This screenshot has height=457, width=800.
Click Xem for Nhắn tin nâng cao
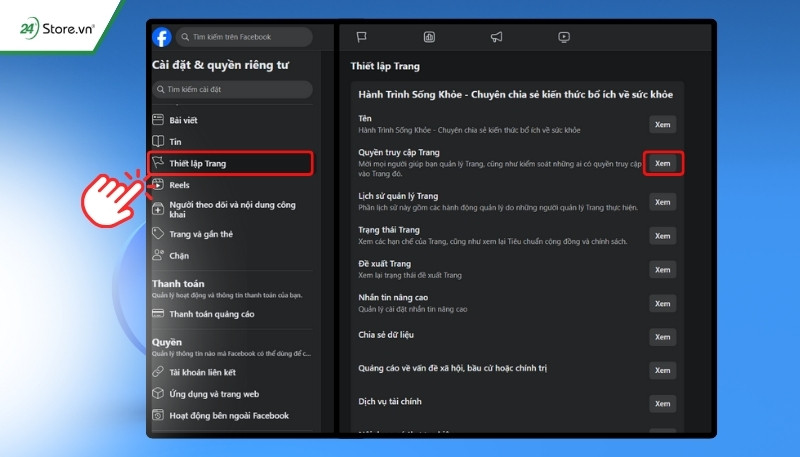click(662, 303)
